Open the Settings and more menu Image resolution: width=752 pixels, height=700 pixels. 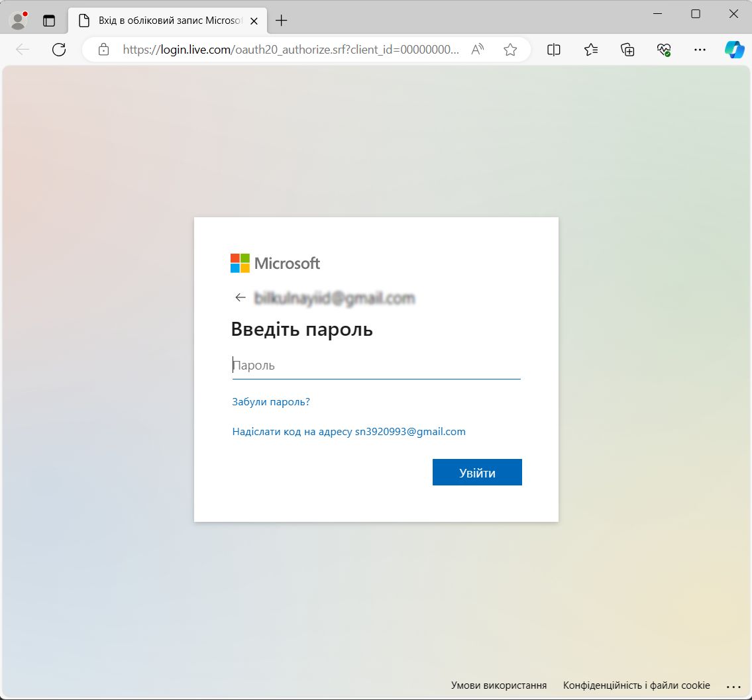click(700, 49)
